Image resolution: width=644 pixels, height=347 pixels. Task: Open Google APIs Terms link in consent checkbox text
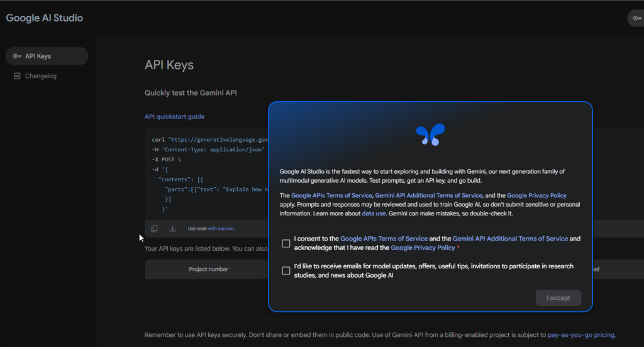coord(384,239)
